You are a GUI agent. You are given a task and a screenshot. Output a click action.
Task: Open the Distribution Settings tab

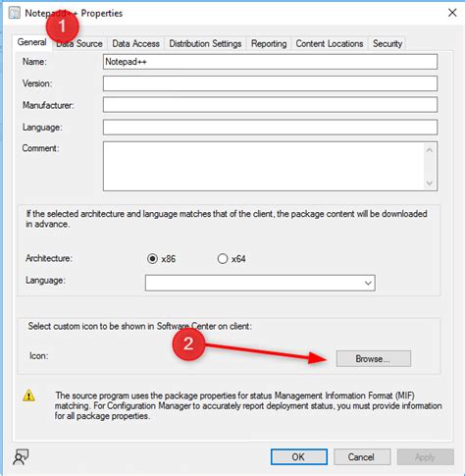(205, 44)
